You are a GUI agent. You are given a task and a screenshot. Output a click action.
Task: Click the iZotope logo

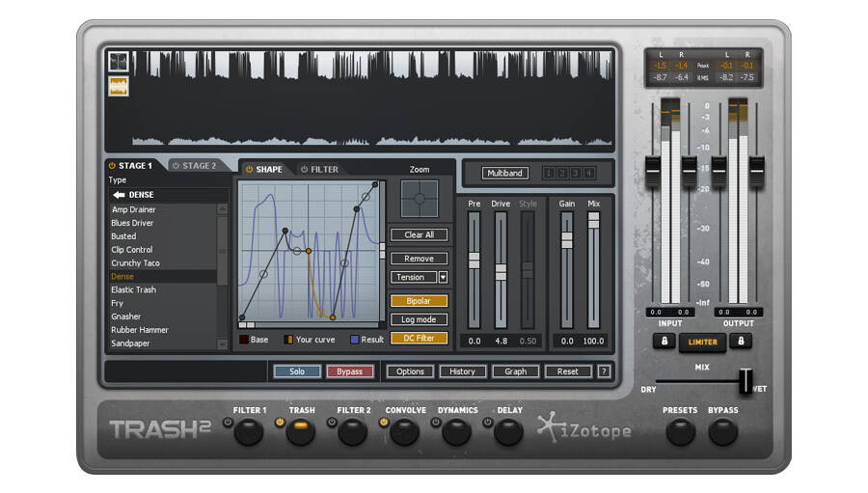tap(584, 428)
